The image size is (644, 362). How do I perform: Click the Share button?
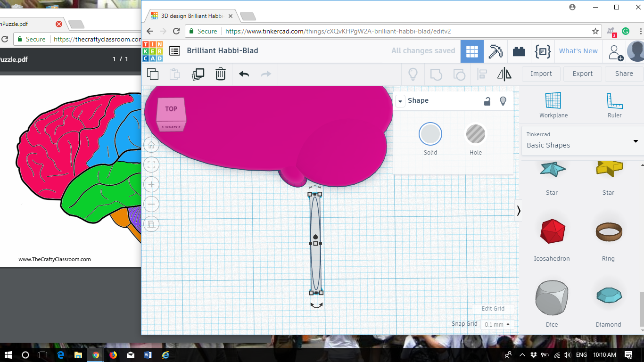[x=624, y=74]
